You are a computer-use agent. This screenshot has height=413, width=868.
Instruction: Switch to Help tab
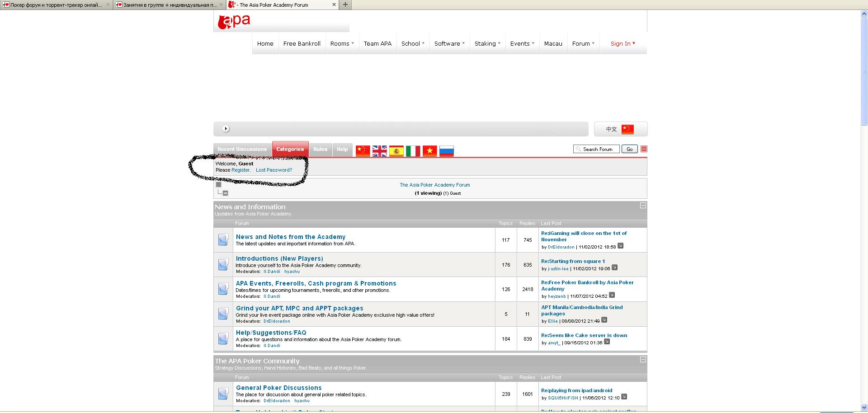coord(342,149)
